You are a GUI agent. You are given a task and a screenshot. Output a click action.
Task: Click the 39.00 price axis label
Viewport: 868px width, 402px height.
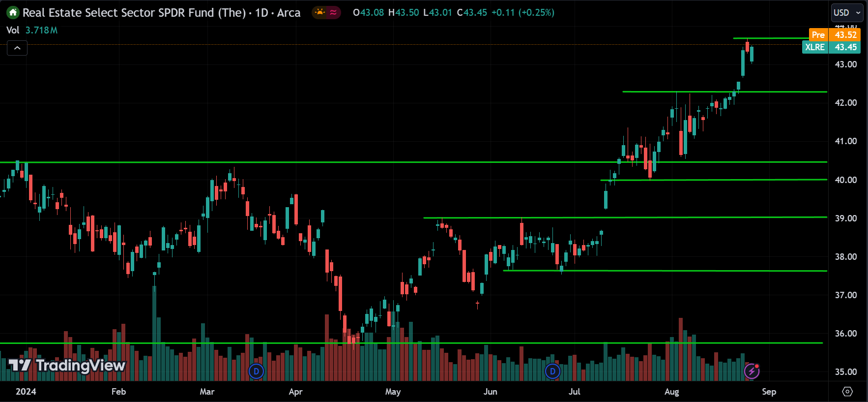tap(846, 218)
